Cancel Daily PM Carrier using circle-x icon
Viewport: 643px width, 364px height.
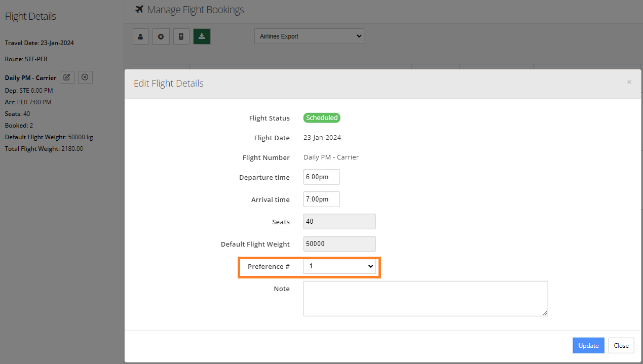(x=85, y=76)
